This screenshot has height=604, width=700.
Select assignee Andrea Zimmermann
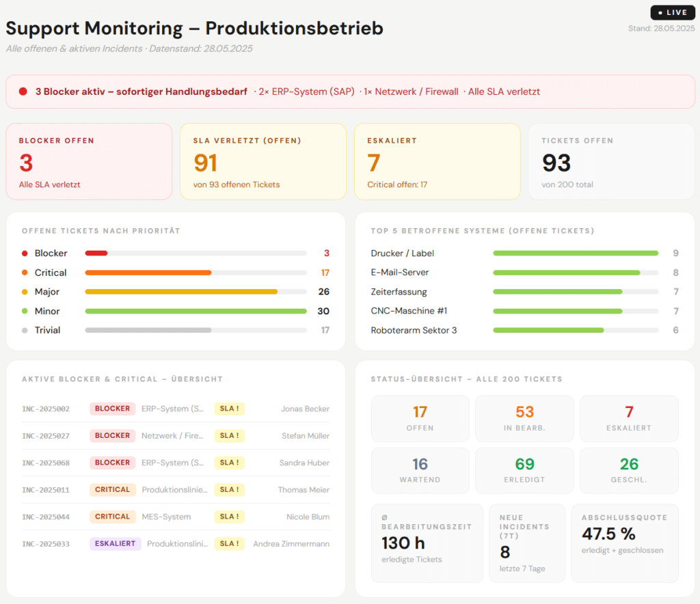click(291, 544)
